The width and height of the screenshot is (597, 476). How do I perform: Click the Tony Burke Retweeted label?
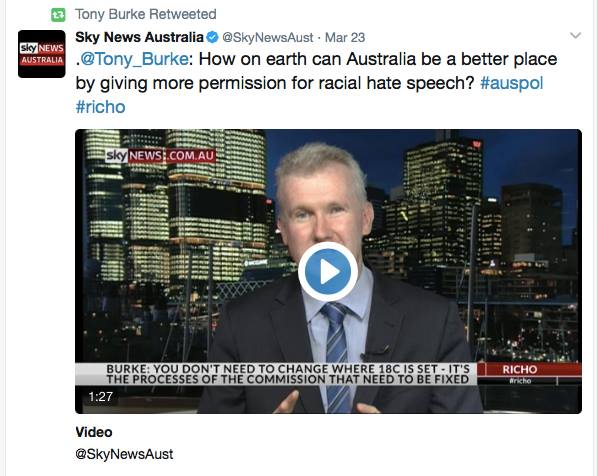click(x=146, y=14)
